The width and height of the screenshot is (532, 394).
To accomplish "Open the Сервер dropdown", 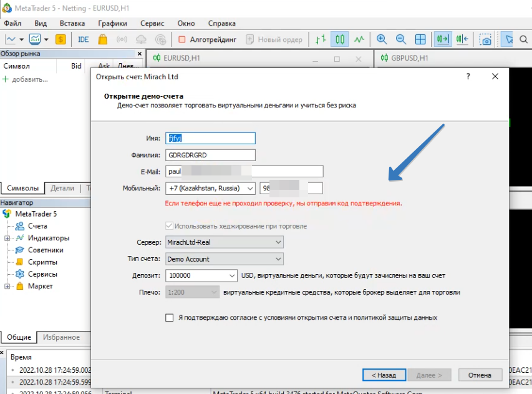I will [225, 242].
